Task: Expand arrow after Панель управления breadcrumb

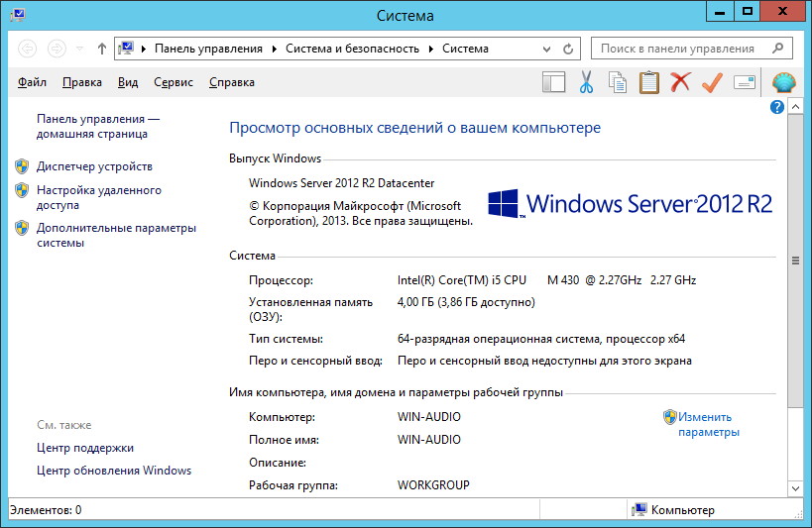Action: pos(275,49)
